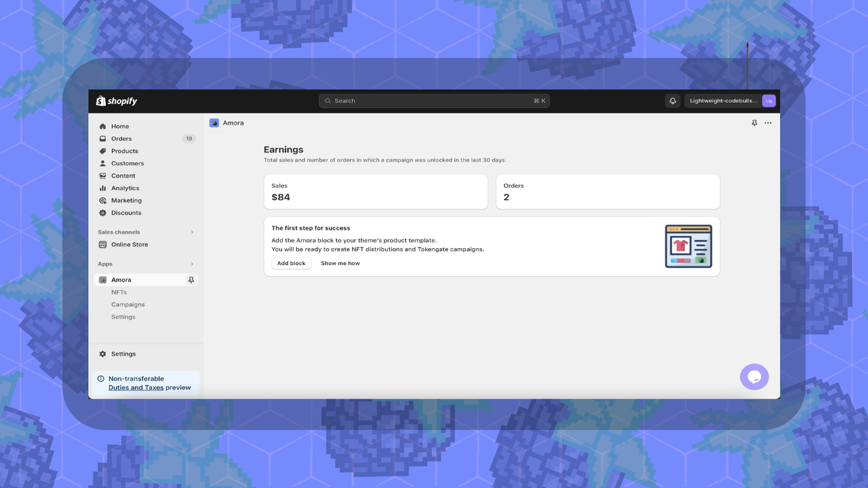868x488 pixels.
Task: Click the Apps section label
Action: pos(105,264)
